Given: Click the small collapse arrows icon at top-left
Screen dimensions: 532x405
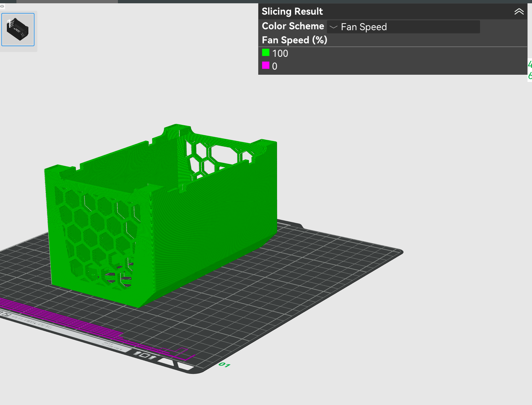Looking at the screenshot, I should coord(2,6).
